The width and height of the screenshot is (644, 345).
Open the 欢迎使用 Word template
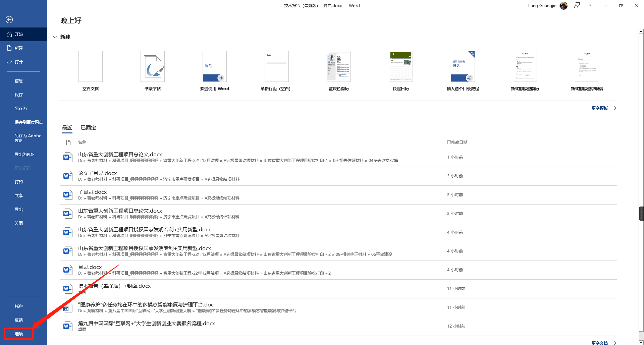pyautogui.click(x=215, y=71)
